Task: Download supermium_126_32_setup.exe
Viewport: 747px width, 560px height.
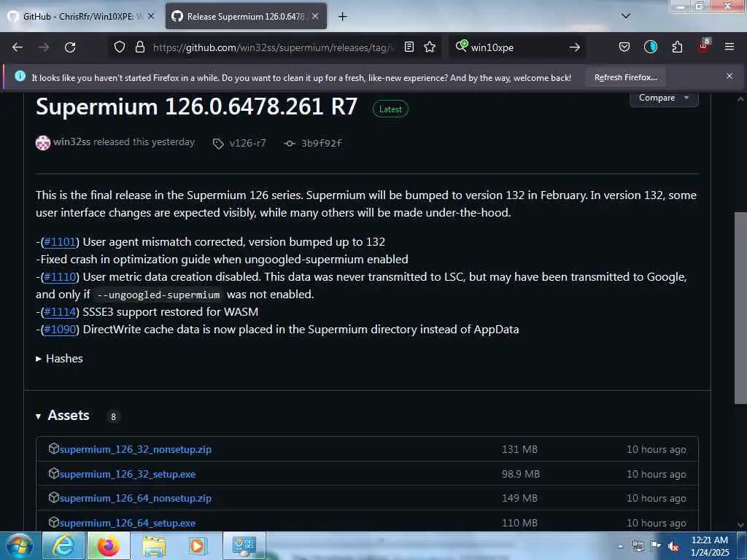Action: [x=127, y=474]
